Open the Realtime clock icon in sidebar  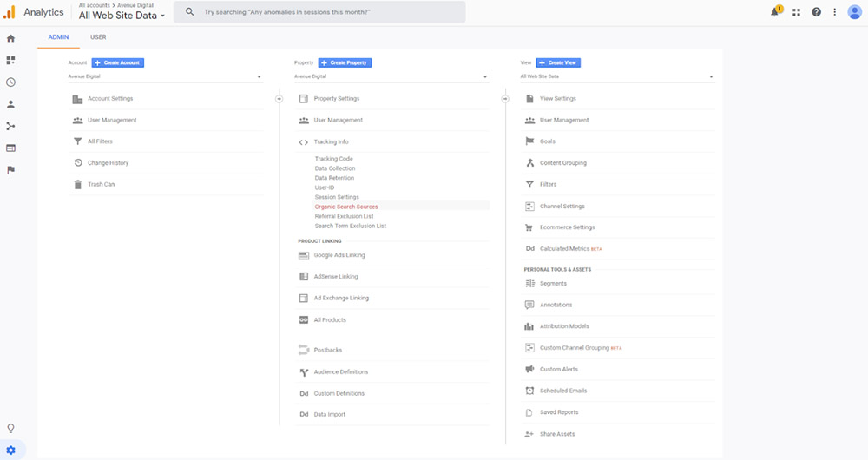point(10,82)
